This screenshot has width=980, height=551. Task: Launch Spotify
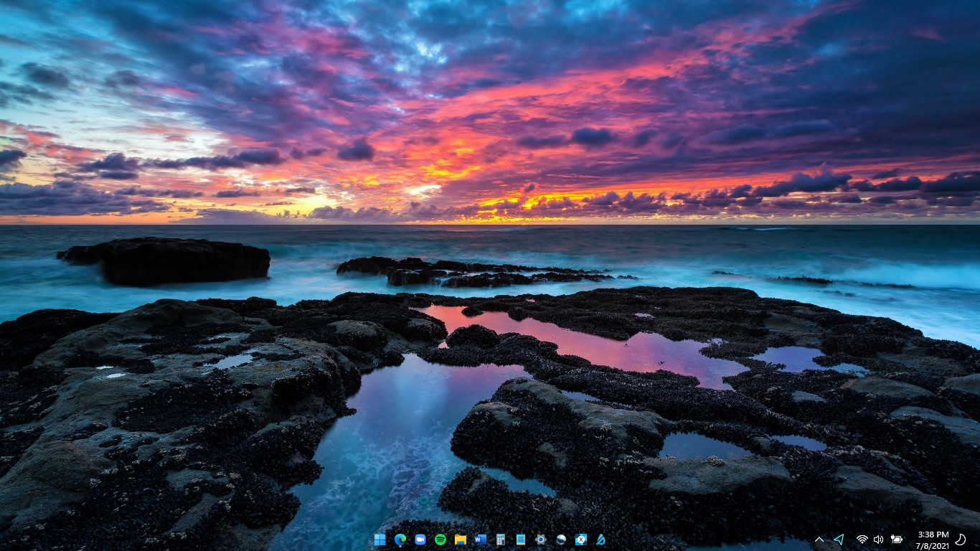pos(440,539)
